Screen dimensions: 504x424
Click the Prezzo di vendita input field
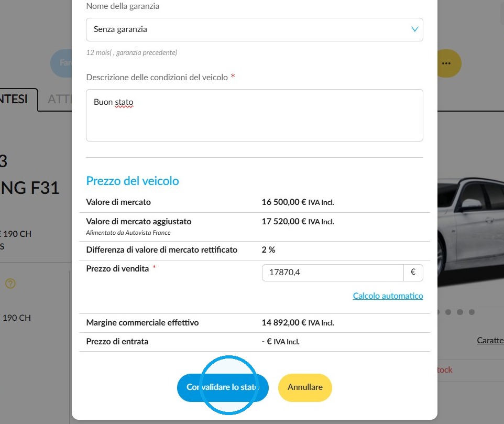coord(333,273)
